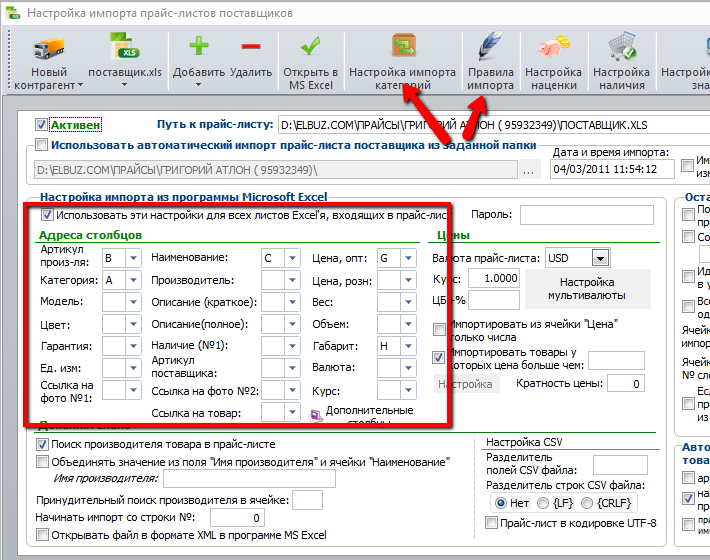This screenshot has width=710, height=560.
Task: Click the Настройка мультивалюты button
Action: click(588, 289)
